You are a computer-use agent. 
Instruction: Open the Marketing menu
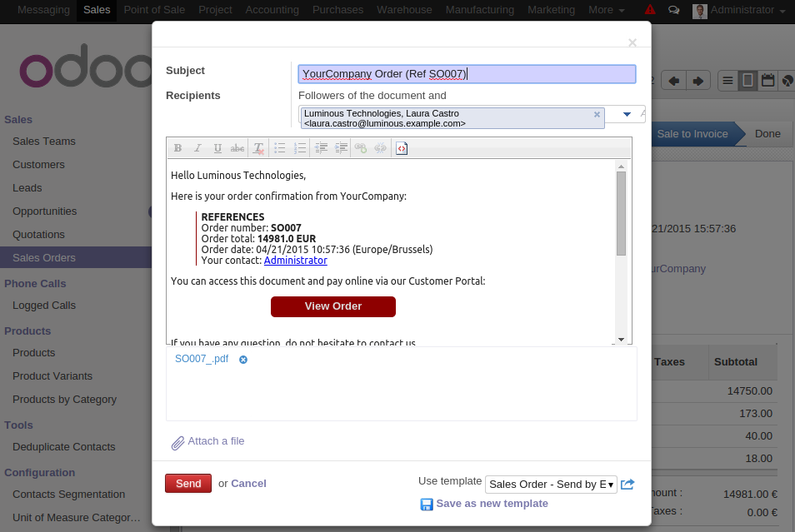[551, 10]
